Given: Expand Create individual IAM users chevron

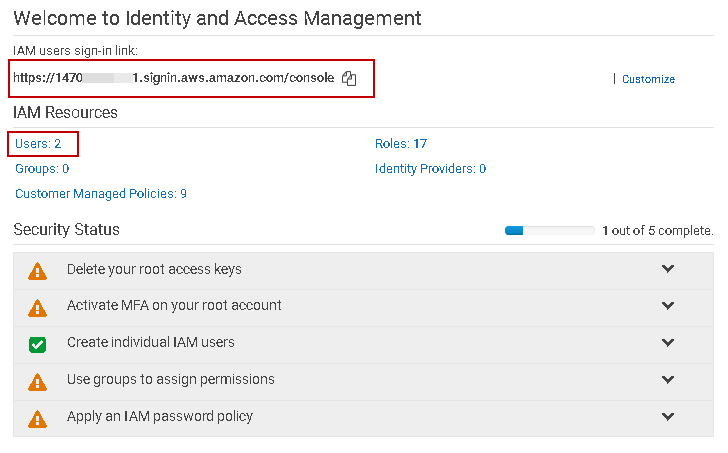Looking at the screenshot, I should (x=668, y=343).
